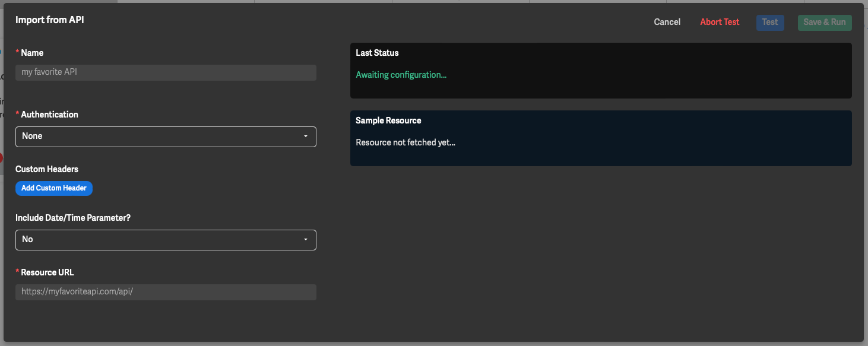The image size is (868, 346).
Task: Click the Cancel button
Action: click(x=667, y=22)
